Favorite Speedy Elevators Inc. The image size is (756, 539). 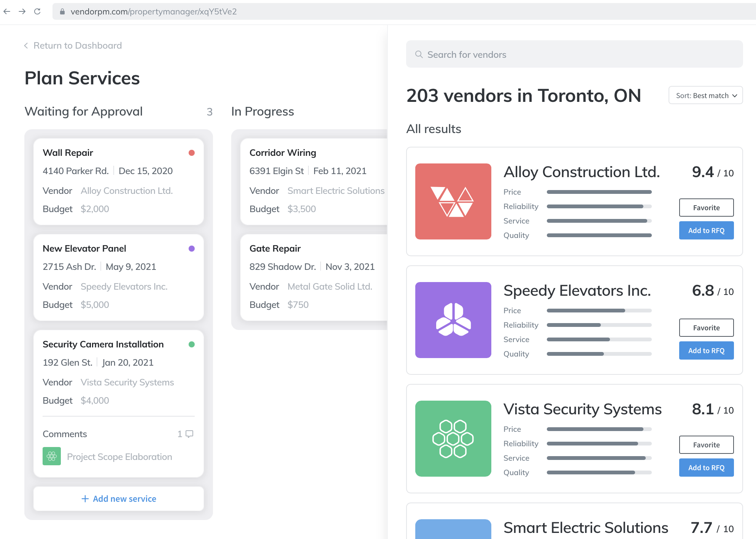[x=707, y=328]
